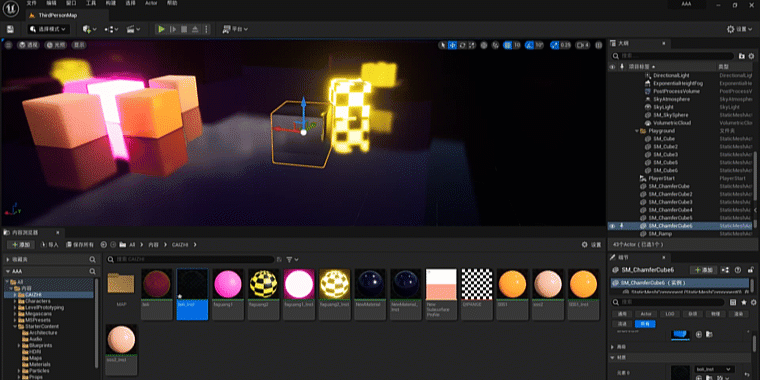Save the current level with disk icon
760x380 pixels.
pos(10,30)
